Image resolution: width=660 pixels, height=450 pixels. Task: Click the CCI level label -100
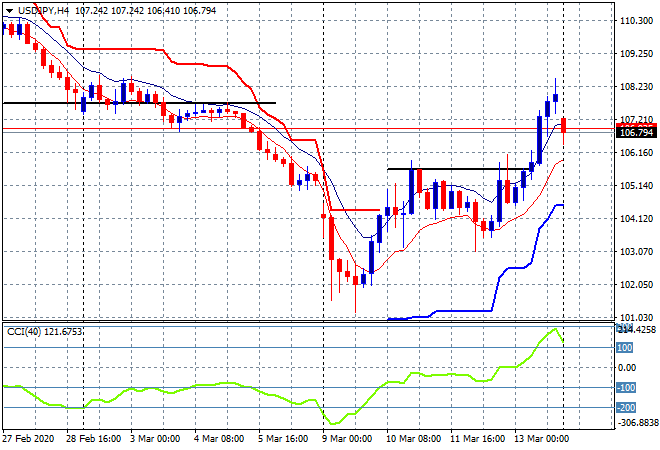pyautogui.click(x=626, y=388)
